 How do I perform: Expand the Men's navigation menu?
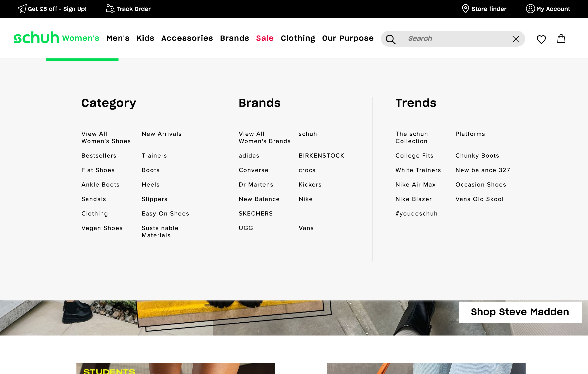coord(118,39)
